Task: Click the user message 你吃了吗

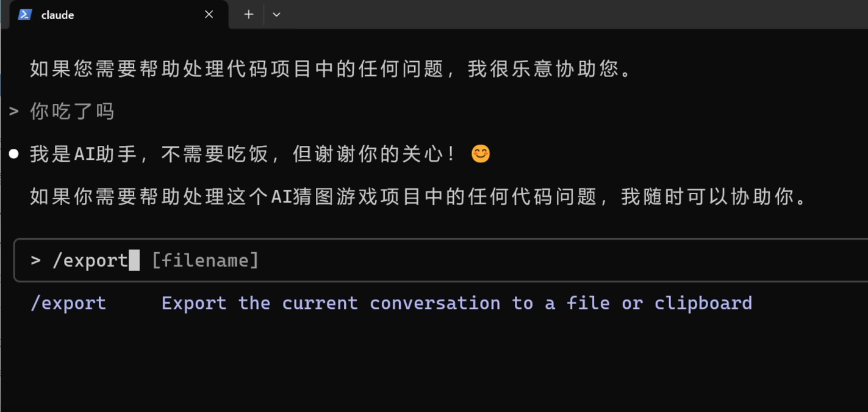Action: pos(71,110)
